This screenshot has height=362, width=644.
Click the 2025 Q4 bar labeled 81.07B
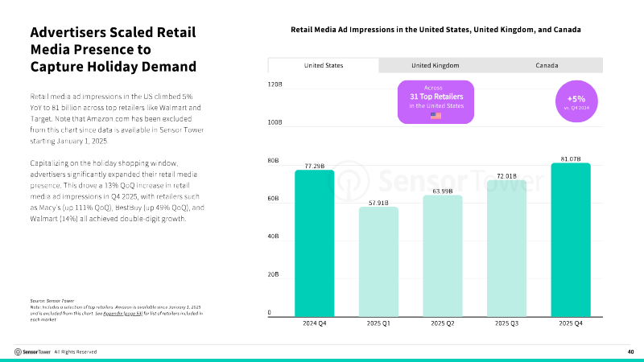pyautogui.click(x=571, y=240)
